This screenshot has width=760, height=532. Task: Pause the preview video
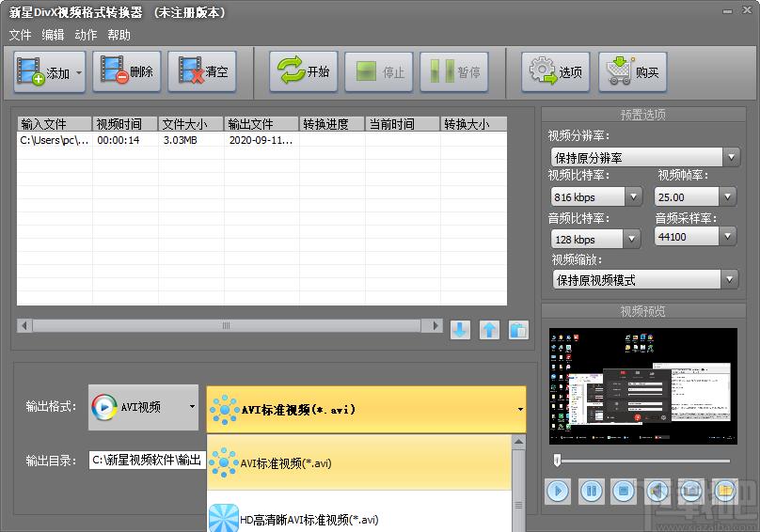(x=592, y=492)
